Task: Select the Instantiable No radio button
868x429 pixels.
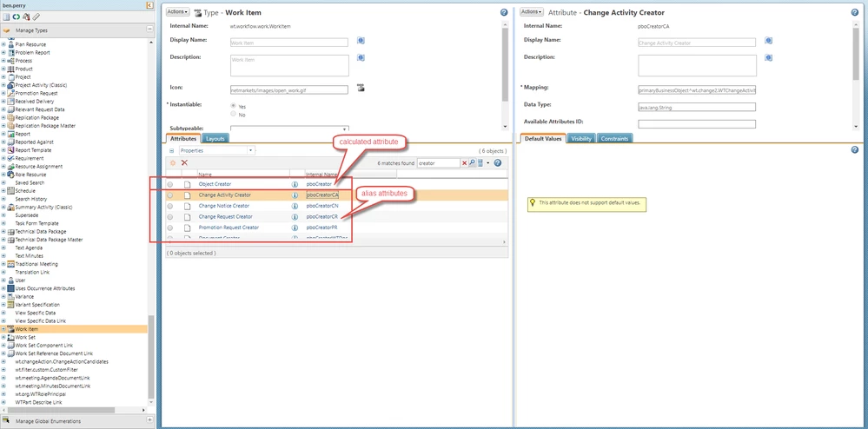Action: click(233, 115)
